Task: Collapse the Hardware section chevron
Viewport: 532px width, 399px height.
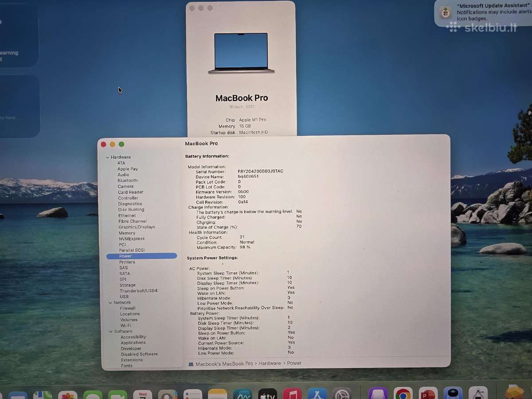Action: [x=107, y=157]
